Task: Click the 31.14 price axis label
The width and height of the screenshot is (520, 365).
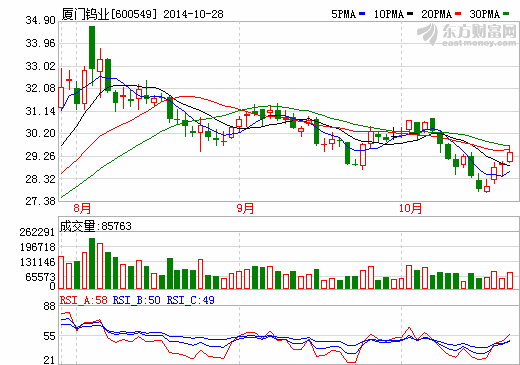Action: pos(40,111)
